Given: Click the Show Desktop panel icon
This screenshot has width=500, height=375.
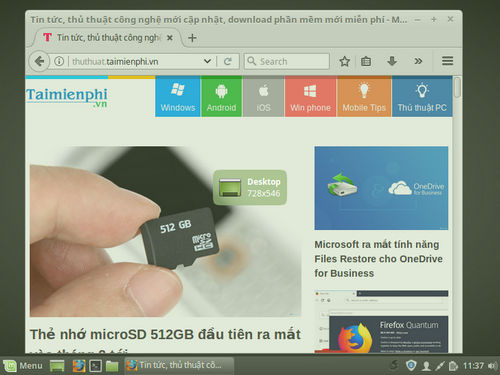Looking at the screenshot, I should click(57, 366).
